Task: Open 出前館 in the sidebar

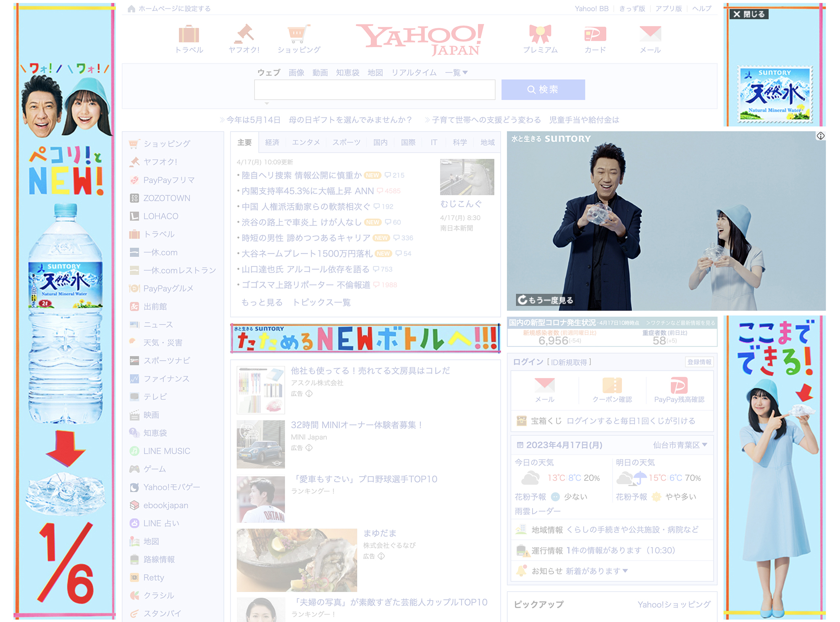Action: coord(155,306)
